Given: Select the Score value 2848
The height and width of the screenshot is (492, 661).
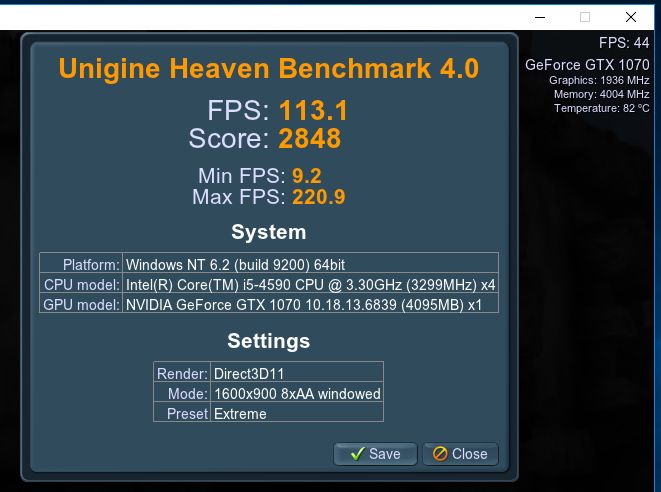Looking at the screenshot, I should (x=310, y=138).
